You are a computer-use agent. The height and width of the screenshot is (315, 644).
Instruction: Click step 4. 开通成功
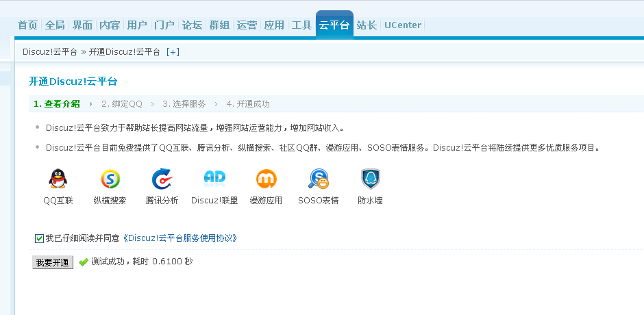coord(248,104)
